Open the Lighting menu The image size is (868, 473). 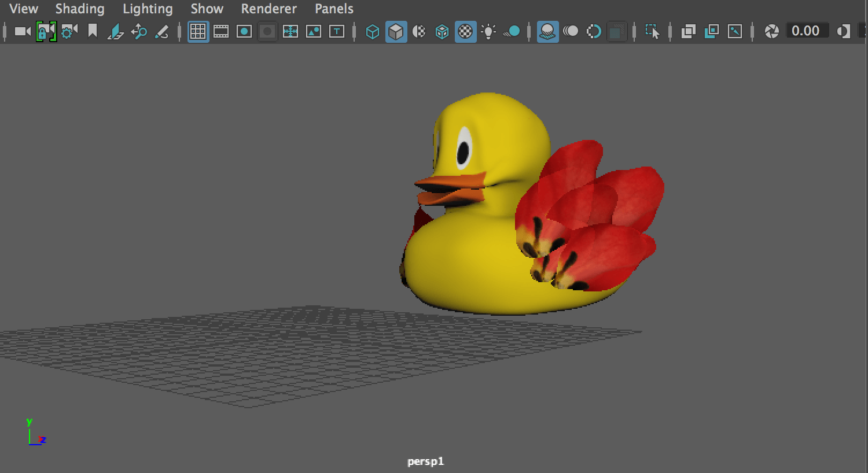click(148, 9)
